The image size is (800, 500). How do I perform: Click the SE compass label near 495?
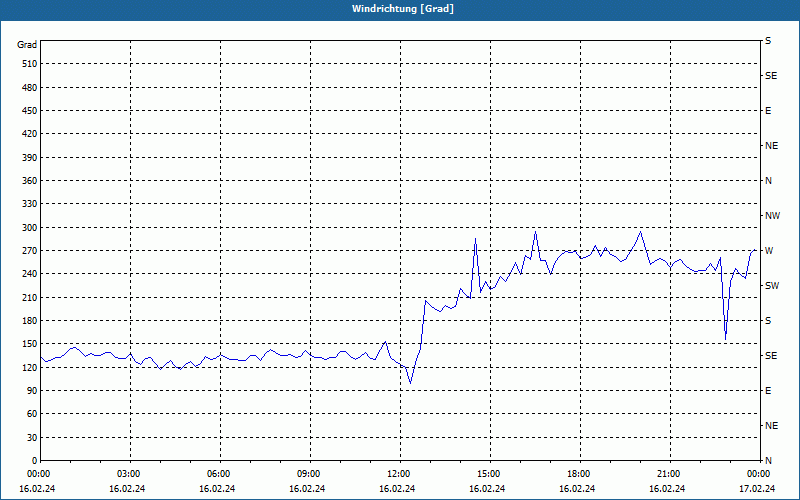pyautogui.click(x=771, y=76)
